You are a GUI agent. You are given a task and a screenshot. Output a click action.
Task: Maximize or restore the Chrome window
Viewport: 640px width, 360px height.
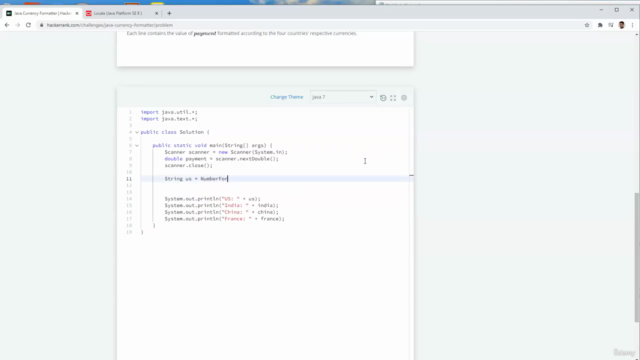coord(617,10)
